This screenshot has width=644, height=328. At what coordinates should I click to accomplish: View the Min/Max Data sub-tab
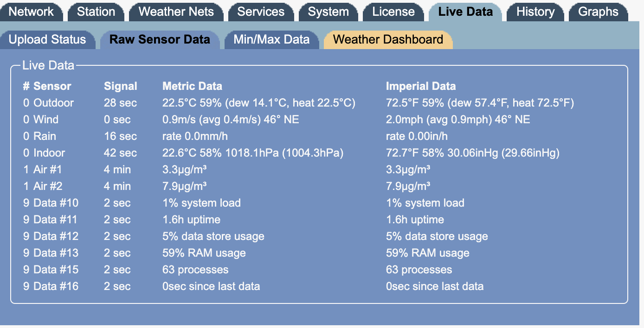[x=271, y=39]
